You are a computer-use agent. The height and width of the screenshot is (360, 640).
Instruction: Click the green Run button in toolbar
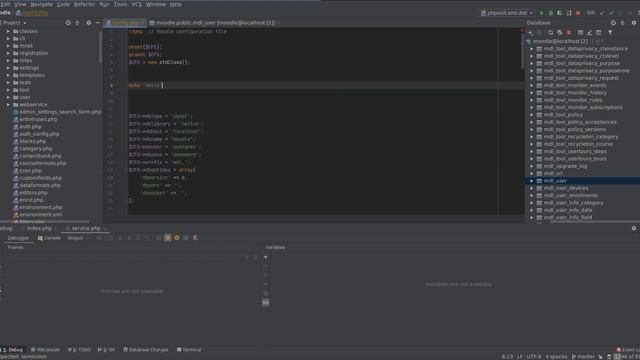point(542,13)
